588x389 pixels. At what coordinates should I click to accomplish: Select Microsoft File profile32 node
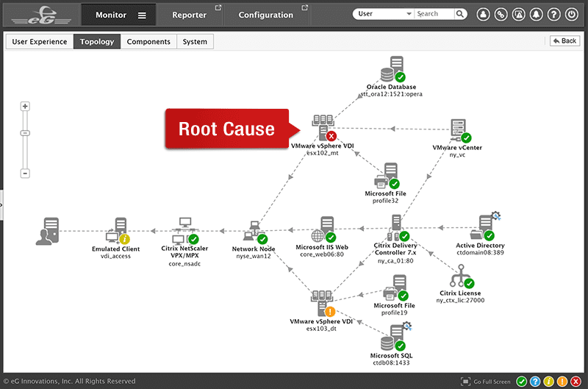(x=387, y=176)
